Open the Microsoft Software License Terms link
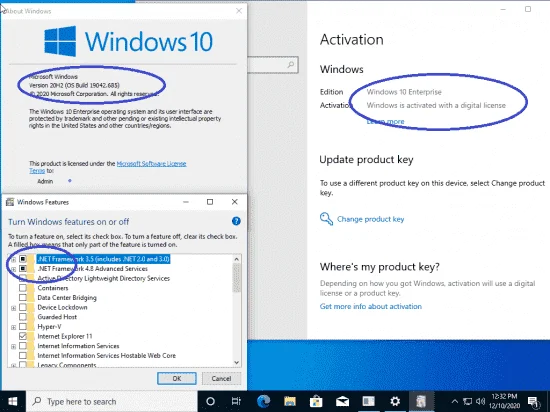 151,163
